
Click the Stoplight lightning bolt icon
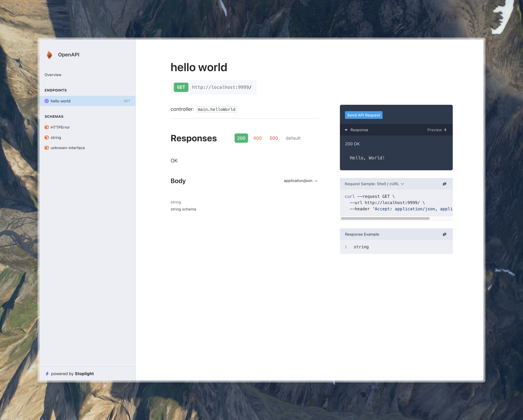47,373
